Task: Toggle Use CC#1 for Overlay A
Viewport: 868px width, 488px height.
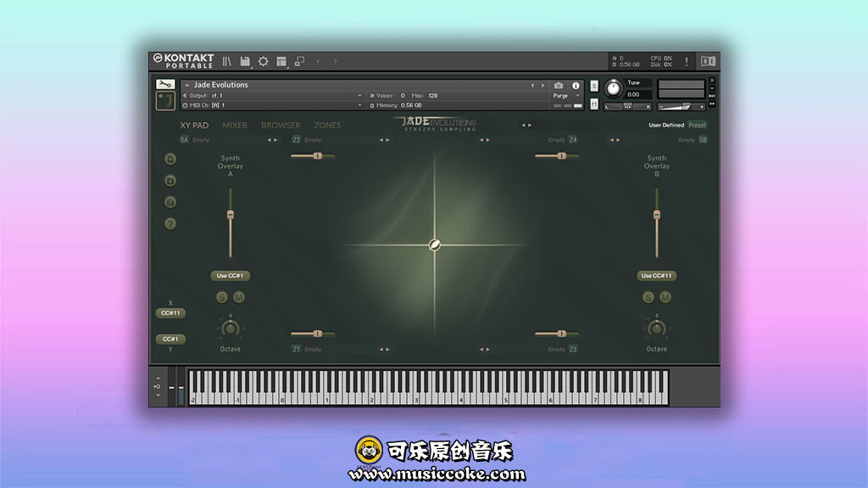Action: click(231, 275)
